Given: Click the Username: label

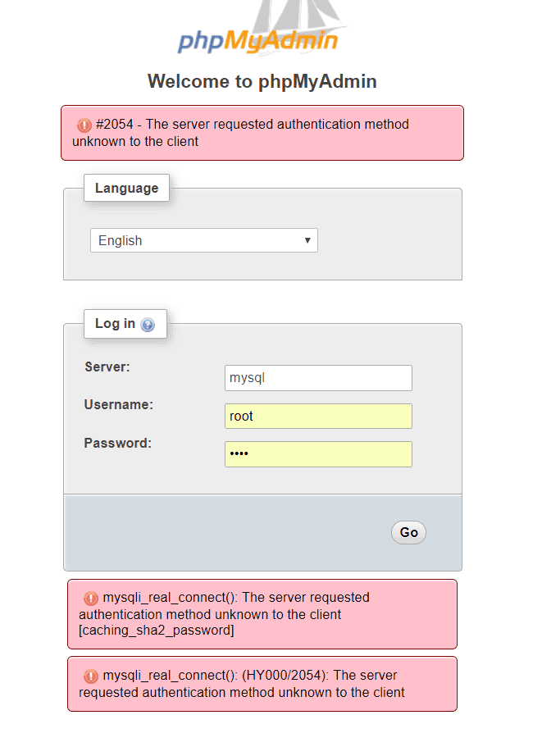Looking at the screenshot, I should click(x=119, y=404).
